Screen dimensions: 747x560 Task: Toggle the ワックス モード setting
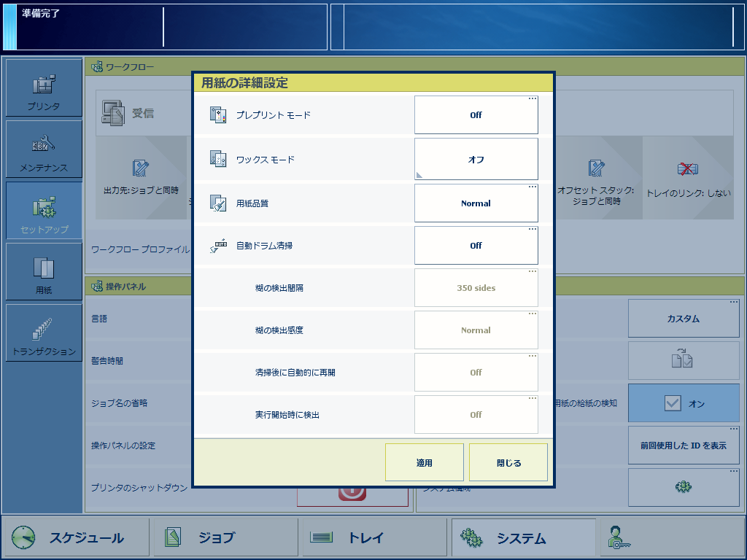[476, 160]
